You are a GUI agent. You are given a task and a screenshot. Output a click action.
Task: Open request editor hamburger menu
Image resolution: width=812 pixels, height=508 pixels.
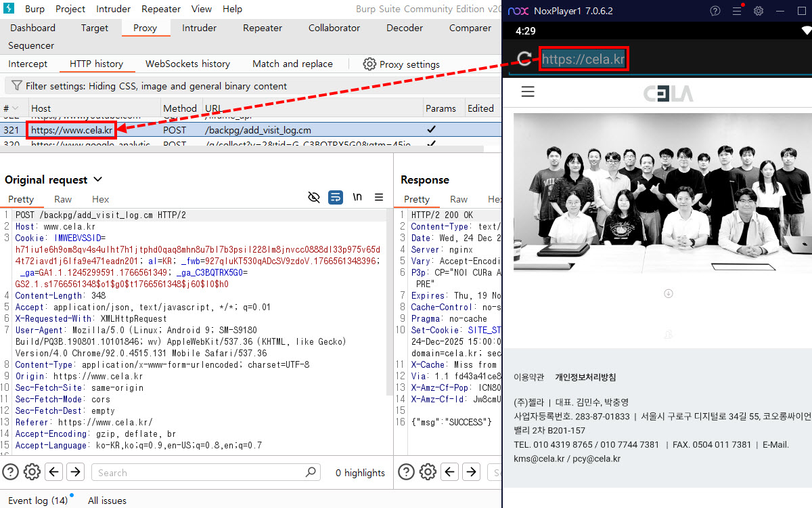[x=379, y=197]
